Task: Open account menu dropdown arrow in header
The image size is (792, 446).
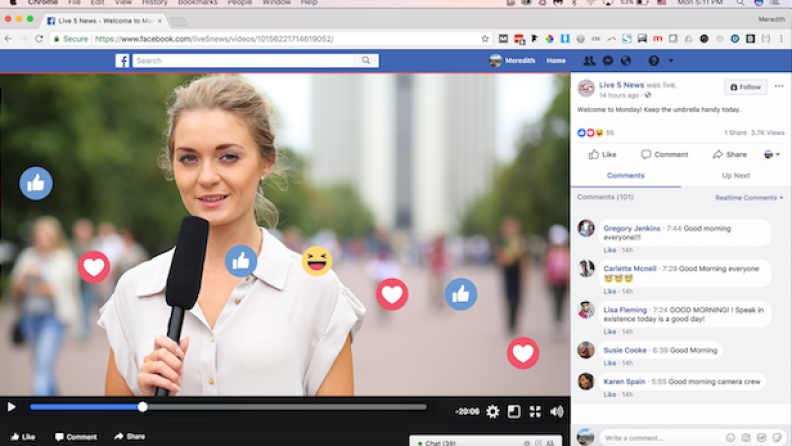Action: point(671,61)
